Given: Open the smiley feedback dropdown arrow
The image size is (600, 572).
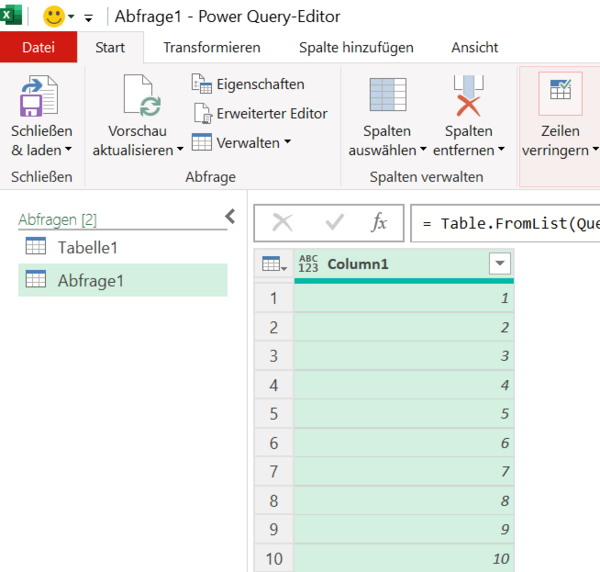Looking at the screenshot, I should point(71,17).
